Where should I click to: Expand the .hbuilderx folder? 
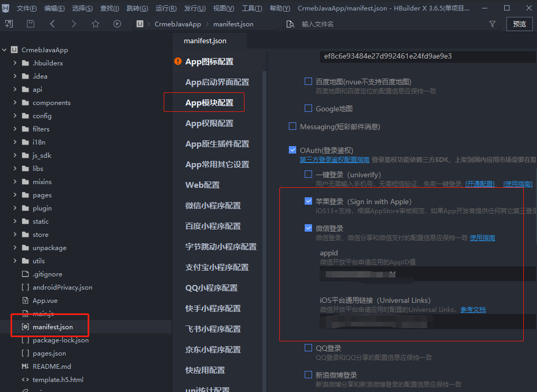pos(15,63)
